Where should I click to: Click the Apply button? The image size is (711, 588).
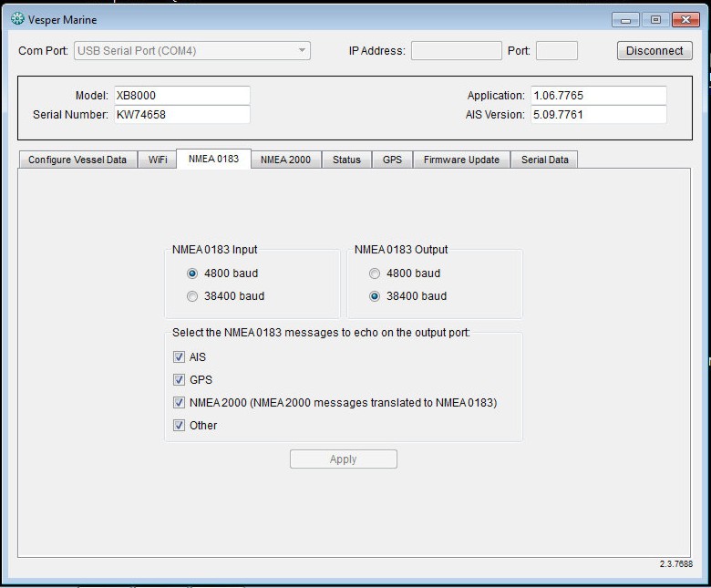coord(344,459)
